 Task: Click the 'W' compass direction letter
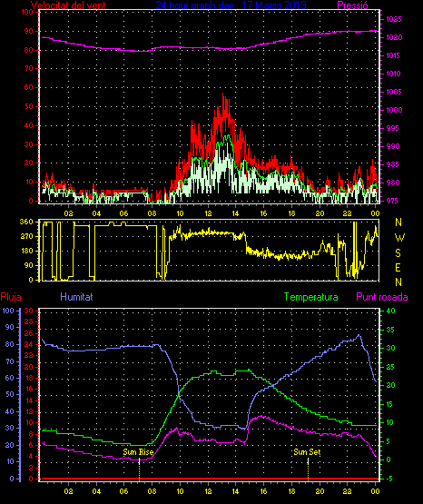(399, 238)
